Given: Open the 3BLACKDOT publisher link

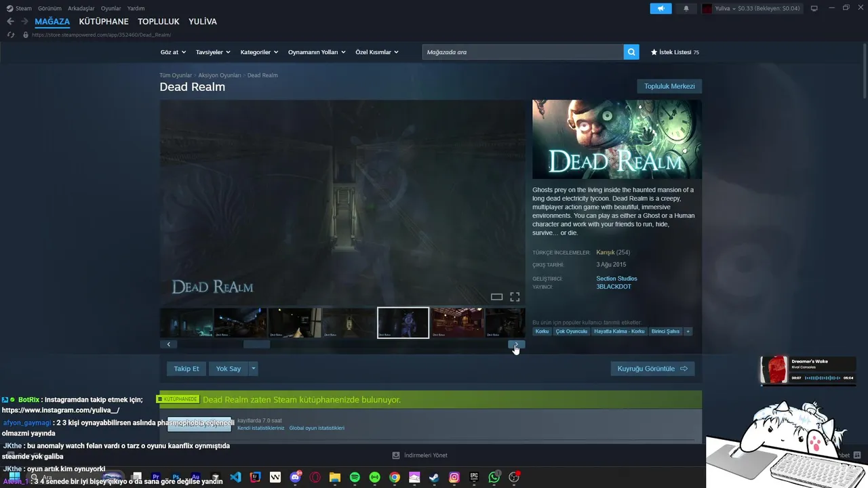Looking at the screenshot, I should (x=614, y=287).
